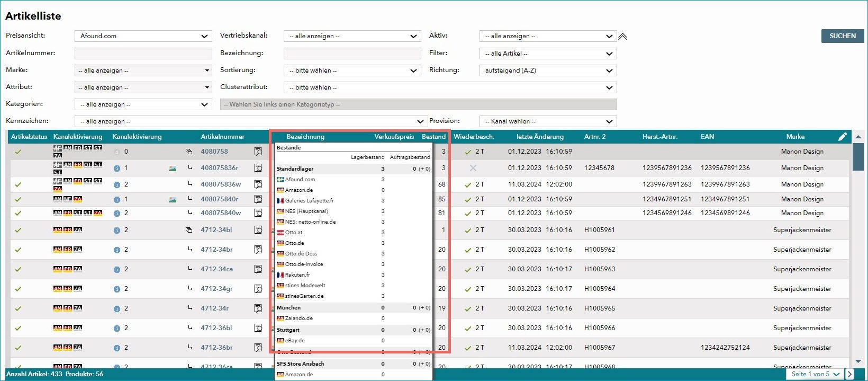Screen dimensions: 868x381
Task: Open the Richtung dropdown 'aufsteigend (A-Z)'
Action: (x=548, y=70)
